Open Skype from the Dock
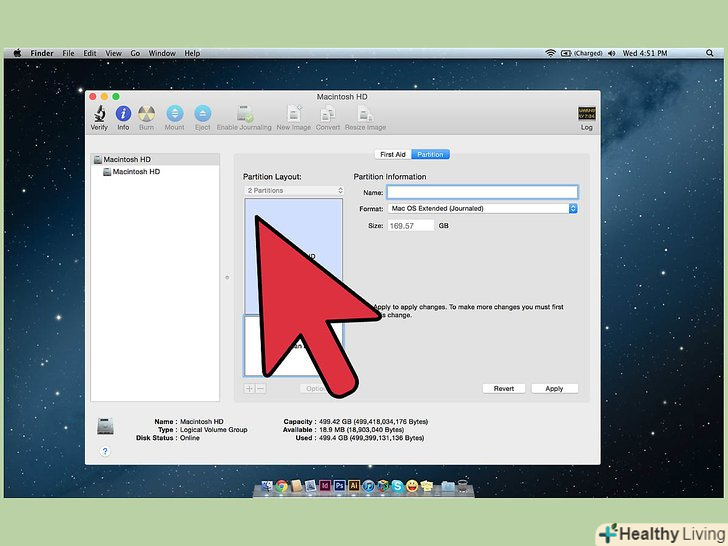Viewport: 728px width, 546px height. pos(397,486)
